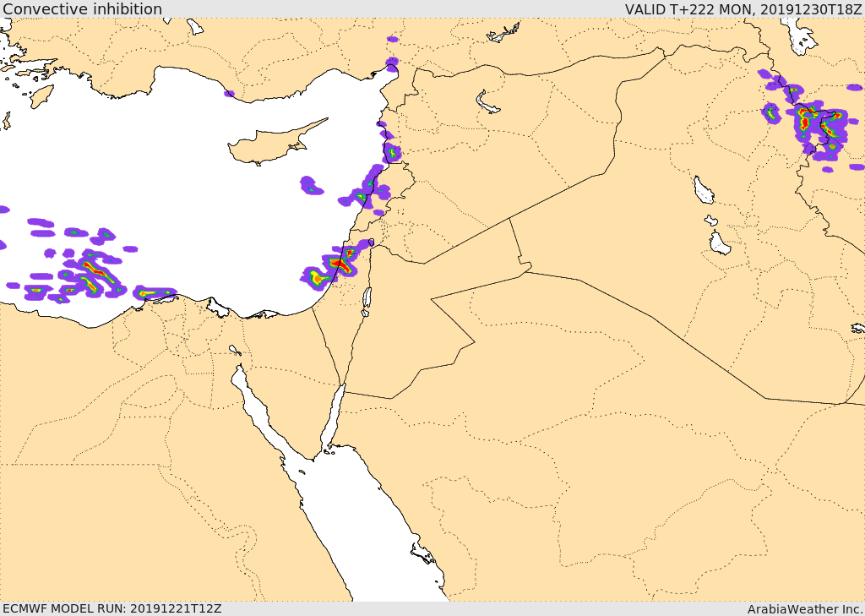Click the 'VALID T+222 MON, 20191230T18Z' label
Viewport: 865px width, 616px height.
[x=743, y=9]
